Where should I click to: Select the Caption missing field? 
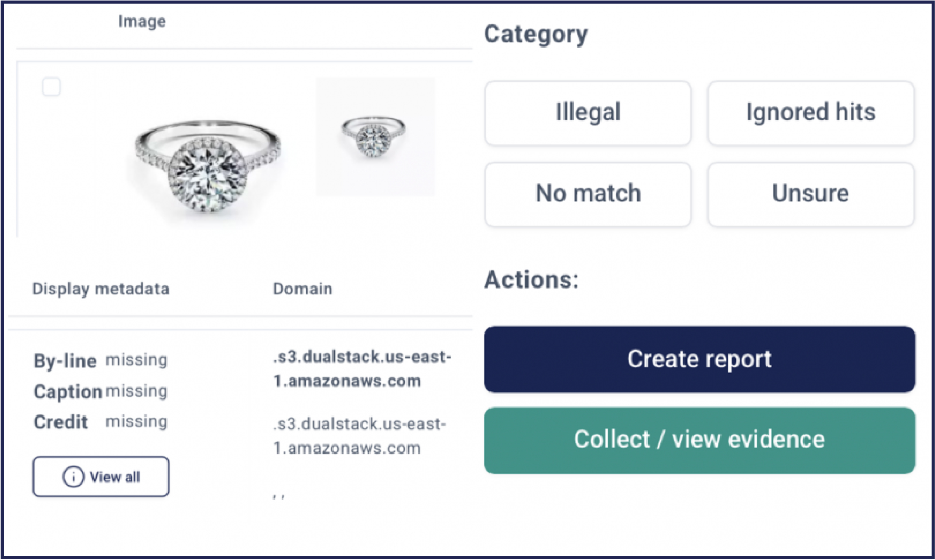click(x=100, y=391)
